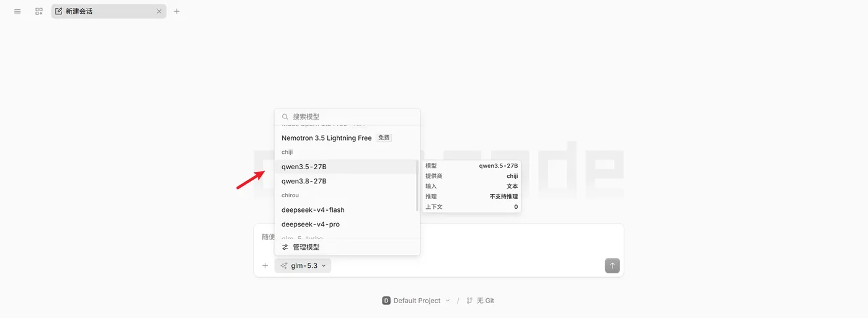Pick deepseek-v4-flash model

click(345, 210)
